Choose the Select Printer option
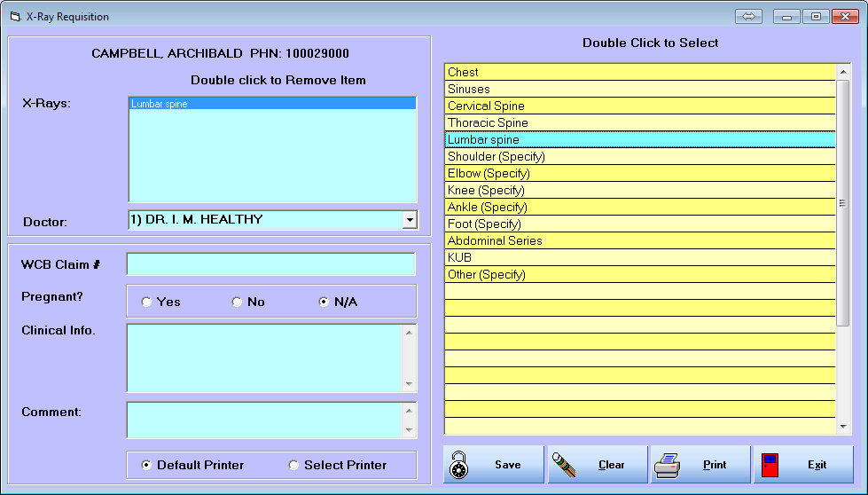 tap(293, 466)
